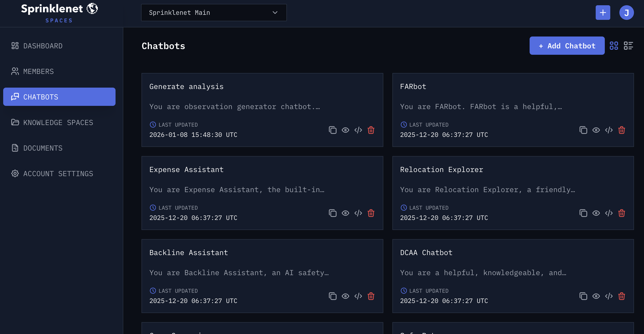Click the Knowledge Spaces folder icon
The height and width of the screenshot is (334, 644).
15,123
